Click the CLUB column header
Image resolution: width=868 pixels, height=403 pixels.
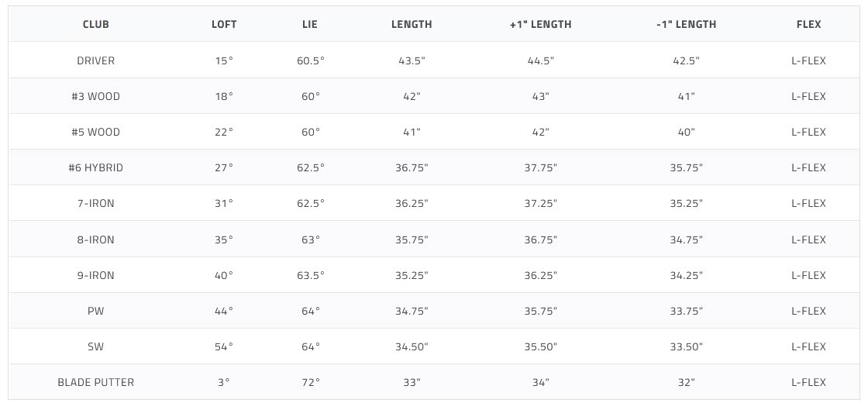pos(96,24)
